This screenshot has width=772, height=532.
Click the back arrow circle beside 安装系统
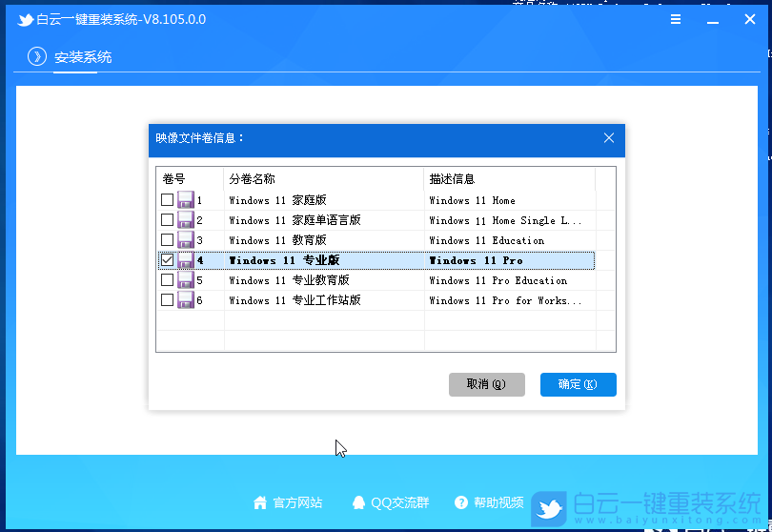coord(37,56)
